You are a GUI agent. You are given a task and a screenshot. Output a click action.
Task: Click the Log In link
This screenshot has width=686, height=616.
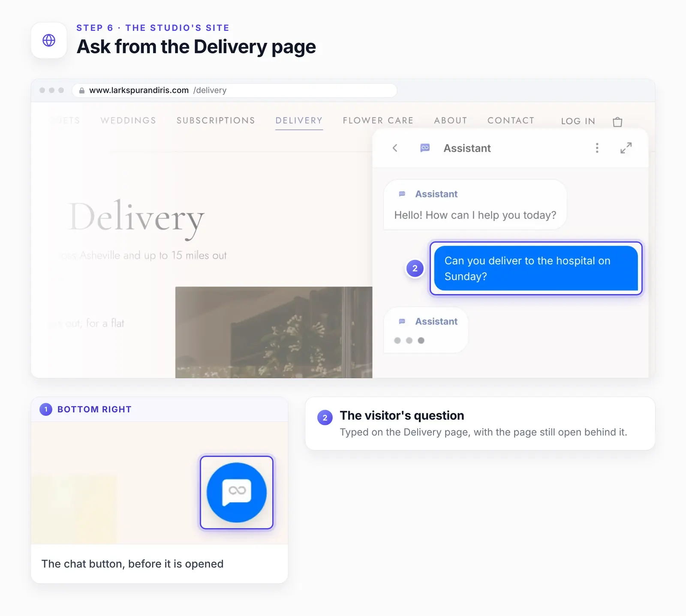pos(578,121)
